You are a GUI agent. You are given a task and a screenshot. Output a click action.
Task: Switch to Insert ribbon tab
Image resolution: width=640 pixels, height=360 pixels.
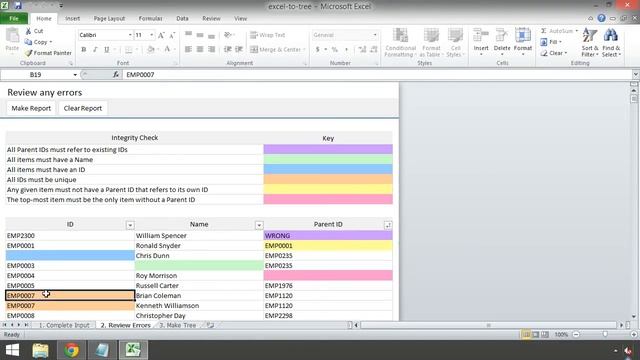pos(72,18)
